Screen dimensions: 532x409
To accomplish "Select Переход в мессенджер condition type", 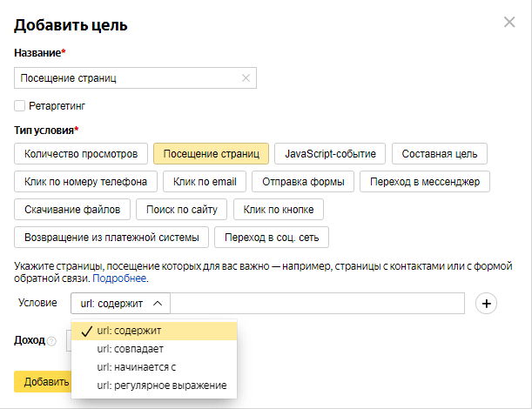I will point(425,182).
